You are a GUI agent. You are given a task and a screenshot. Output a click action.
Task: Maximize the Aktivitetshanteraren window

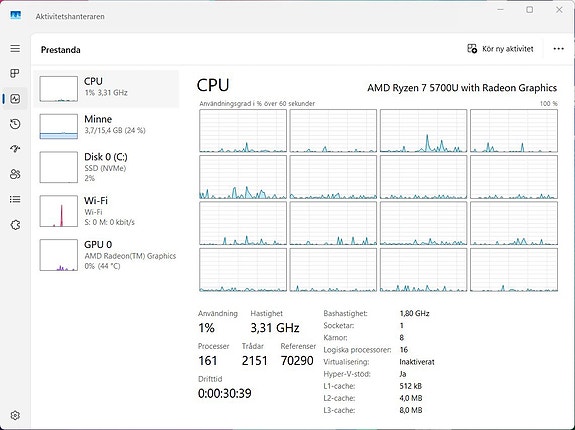pos(530,10)
